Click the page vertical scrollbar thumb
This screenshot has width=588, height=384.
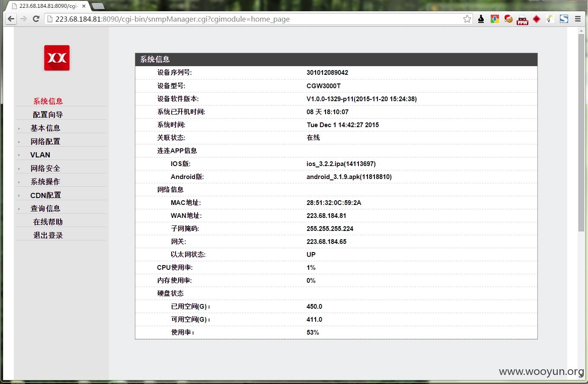coord(581,132)
